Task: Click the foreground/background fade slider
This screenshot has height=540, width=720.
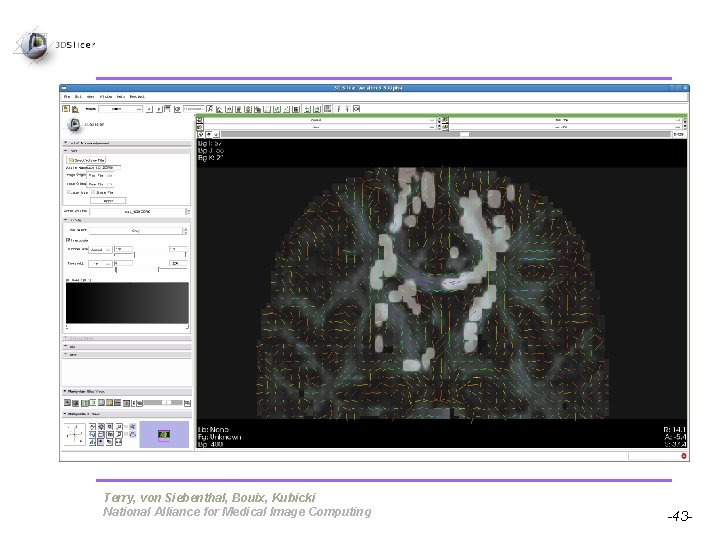Action: 163,403
